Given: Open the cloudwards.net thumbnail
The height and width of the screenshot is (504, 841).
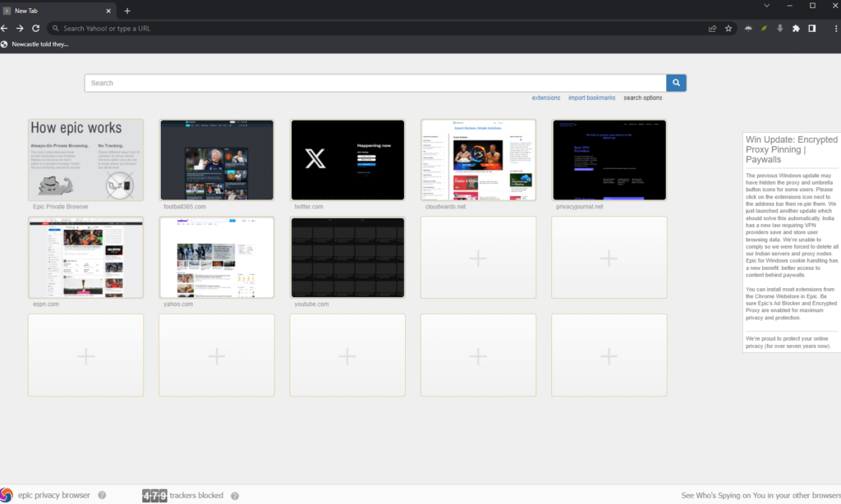Looking at the screenshot, I should pyautogui.click(x=479, y=160).
